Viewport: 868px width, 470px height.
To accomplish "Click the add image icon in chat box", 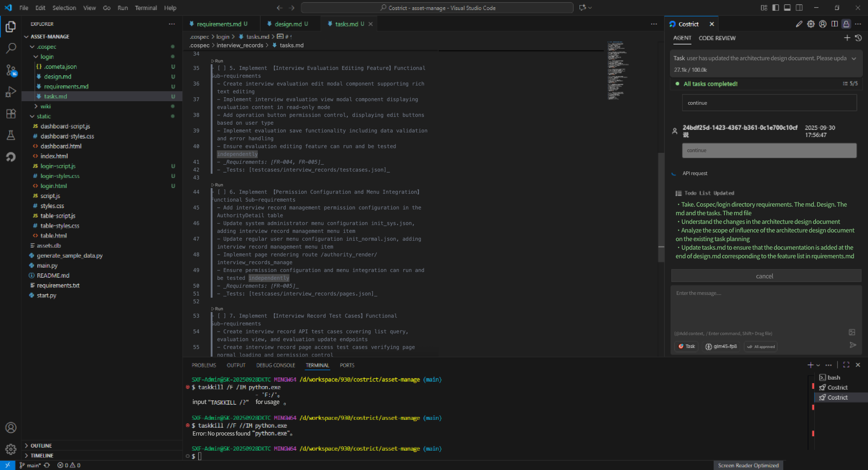I will [851, 332].
